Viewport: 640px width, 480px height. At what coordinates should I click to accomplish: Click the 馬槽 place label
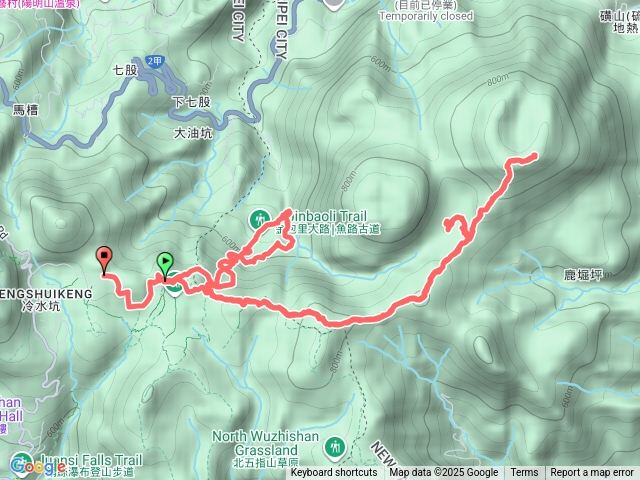click(25, 109)
